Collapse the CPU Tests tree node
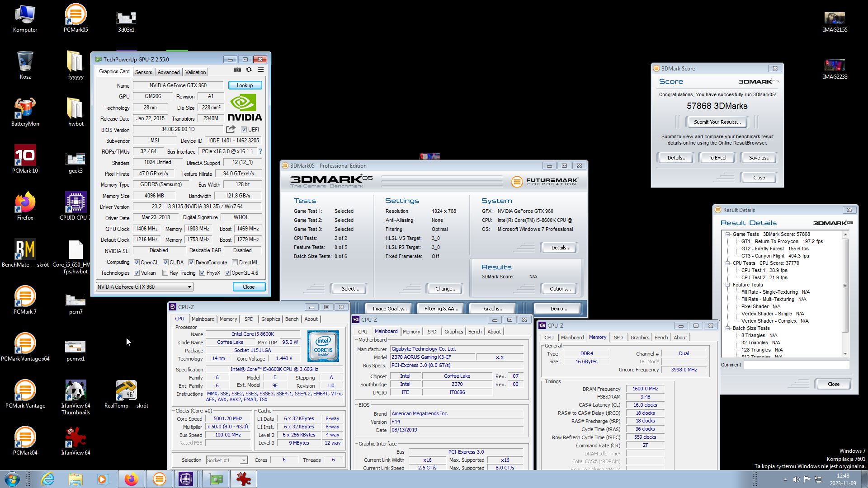Screen dimensions: 868x488 [728, 263]
